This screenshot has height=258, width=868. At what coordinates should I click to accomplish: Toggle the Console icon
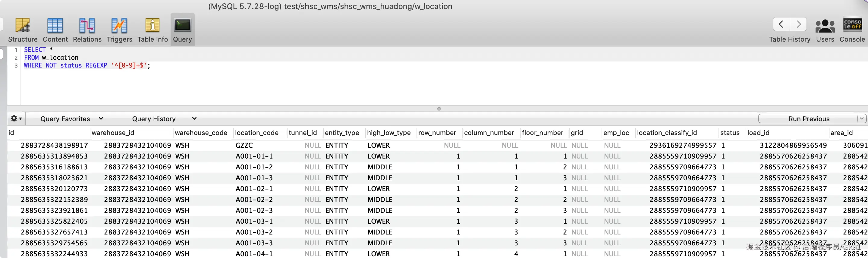click(852, 25)
